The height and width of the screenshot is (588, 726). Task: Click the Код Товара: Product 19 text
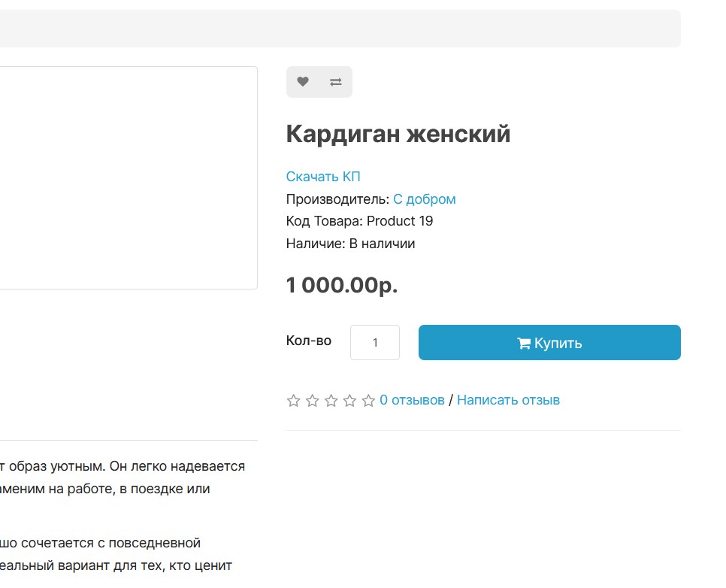(x=359, y=221)
